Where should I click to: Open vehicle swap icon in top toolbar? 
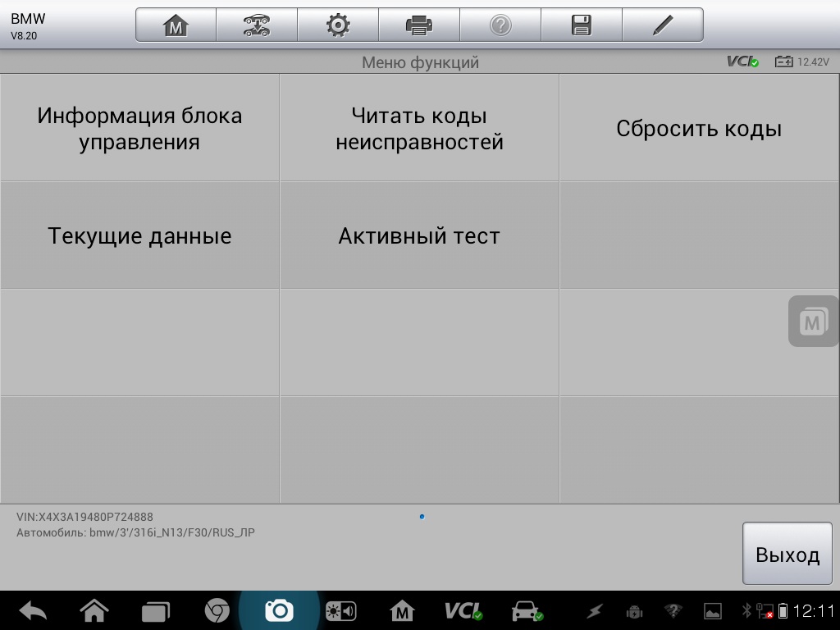(x=257, y=25)
